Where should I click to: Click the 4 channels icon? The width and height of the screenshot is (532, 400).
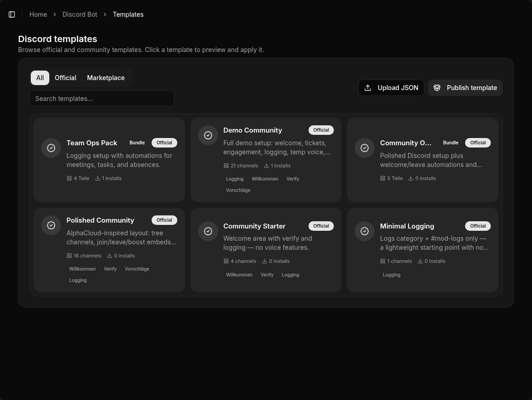coord(226,261)
